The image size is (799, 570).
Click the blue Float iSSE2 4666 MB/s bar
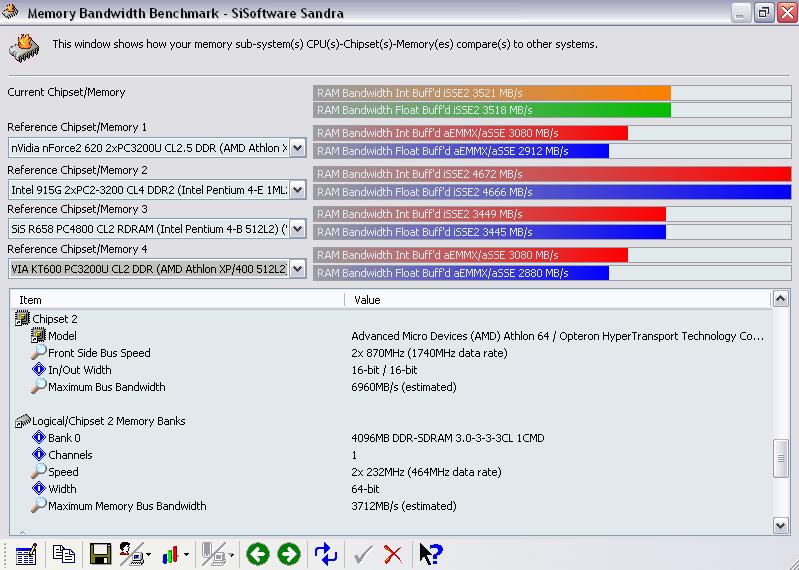click(552, 192)
